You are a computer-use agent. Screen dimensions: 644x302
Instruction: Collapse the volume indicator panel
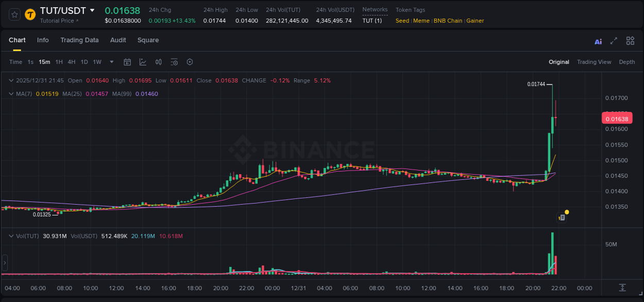pos(10,236)
